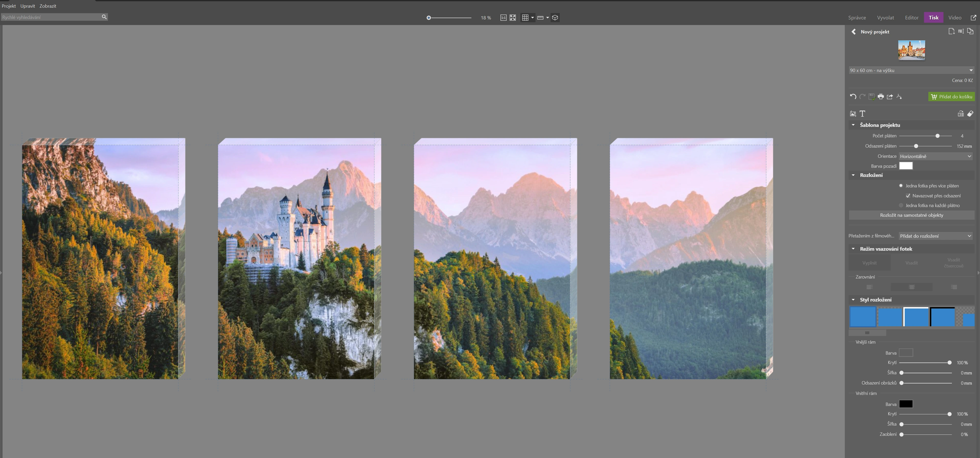The height and width of the screenshot is (458, 980).
Task: Open the 90 x 60 cm size dropdown
Action: (911, 70)
